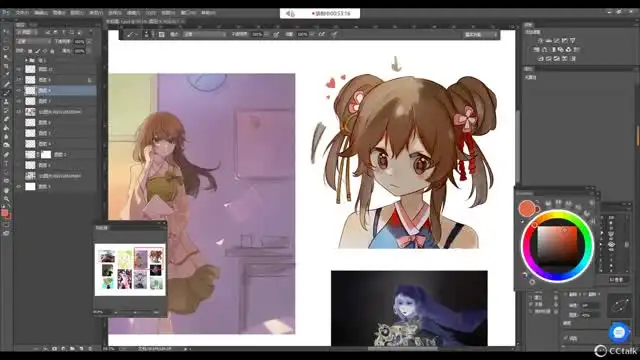
Task: Close the floating reference thumbnails panel
Action: pos(164,223)
